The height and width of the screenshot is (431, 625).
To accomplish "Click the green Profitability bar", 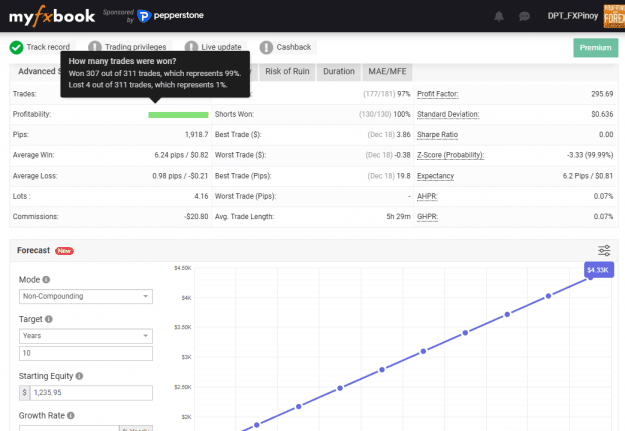I will pyautogui.click(x=178, y=115).
